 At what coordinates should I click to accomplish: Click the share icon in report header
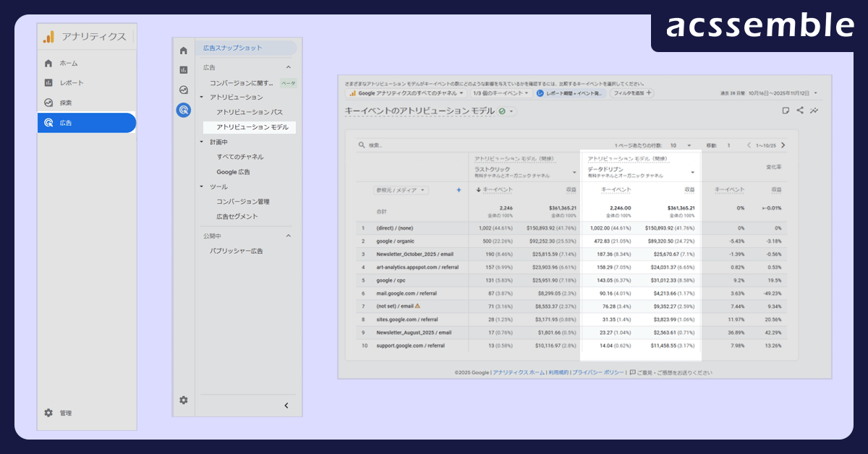pyautogui.click(x=800, y=111)
